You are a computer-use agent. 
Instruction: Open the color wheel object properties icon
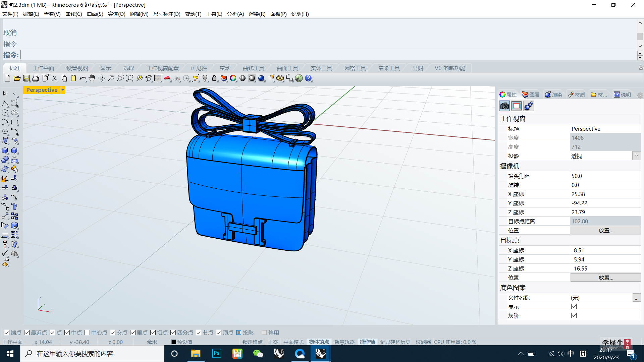tap(233, 78)
